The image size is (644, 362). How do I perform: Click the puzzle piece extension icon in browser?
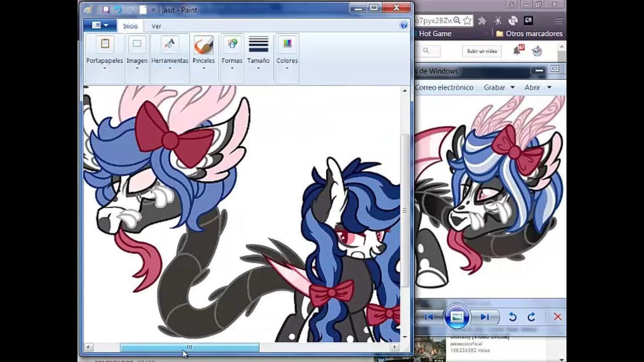[x=482, y=21]
